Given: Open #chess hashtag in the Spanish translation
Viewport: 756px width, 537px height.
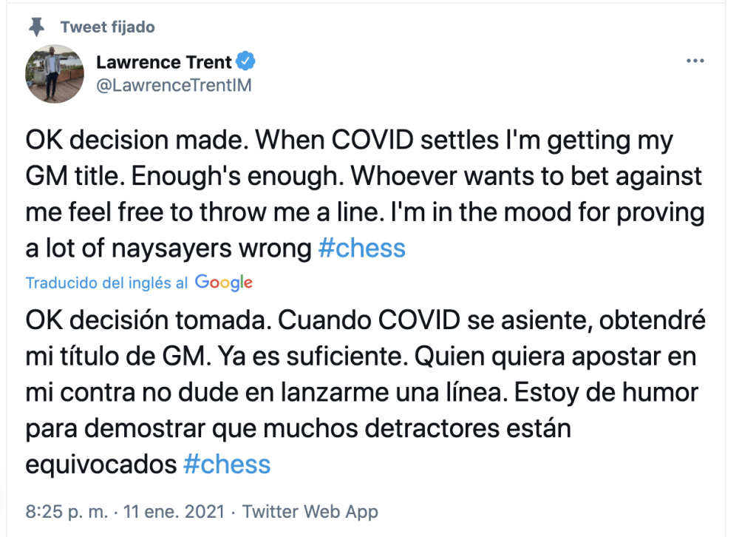Looking at the screenshot, I should [227, 464].
